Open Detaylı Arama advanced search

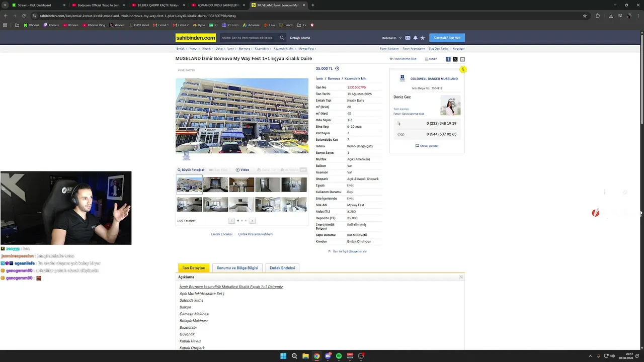click(x=300, y=38)
